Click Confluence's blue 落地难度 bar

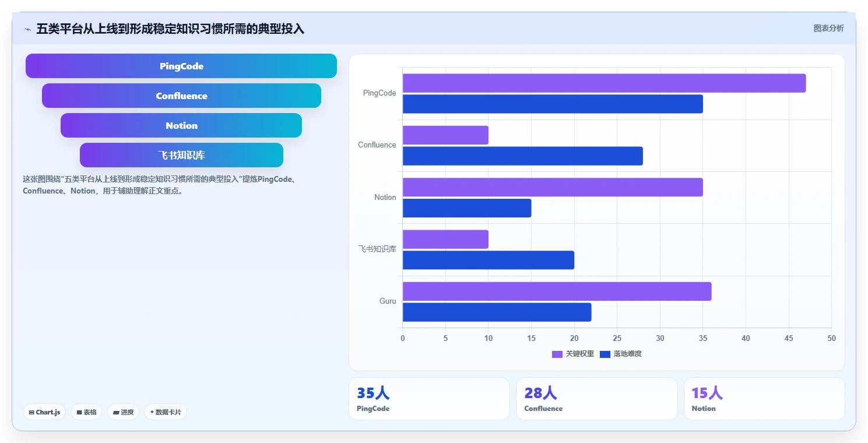pyautogui.click(x=522, y=156)
